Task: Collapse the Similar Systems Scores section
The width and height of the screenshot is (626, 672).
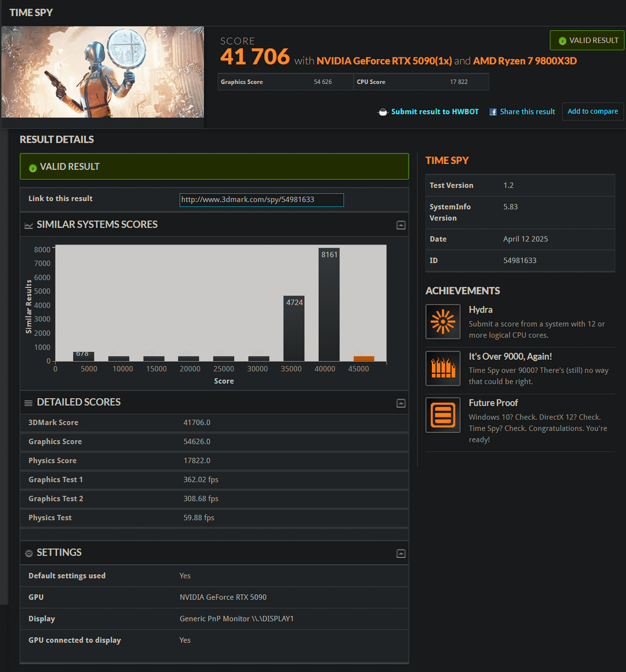Action: [401, 225]
